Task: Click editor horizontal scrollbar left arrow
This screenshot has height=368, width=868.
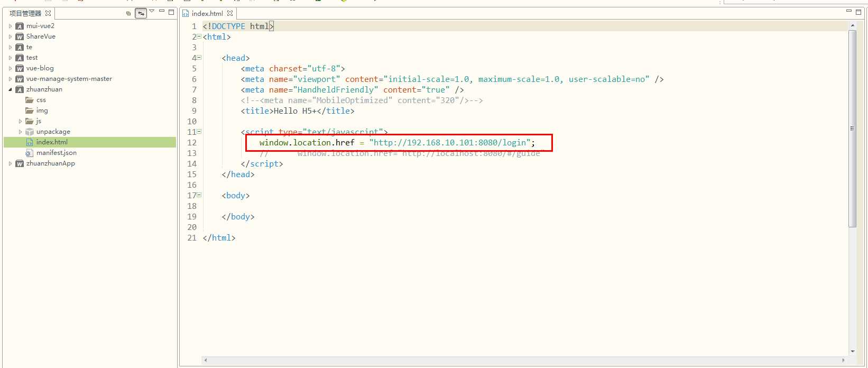Action: [x=206, y=361]
